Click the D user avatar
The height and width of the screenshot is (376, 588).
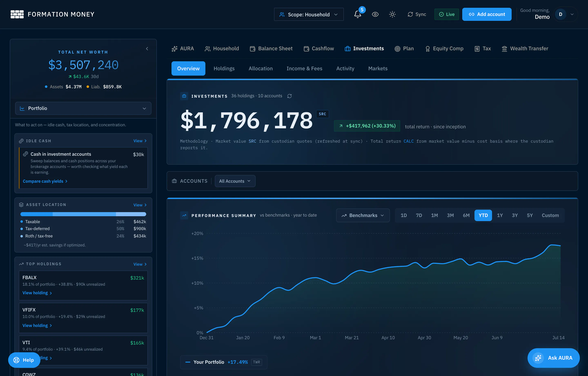(560, 15)
